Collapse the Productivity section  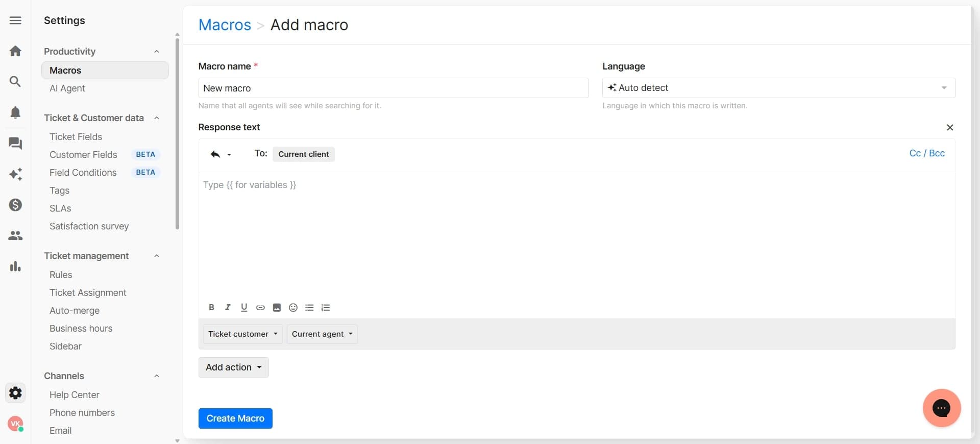pyautogui.click(x=157, y=52)
